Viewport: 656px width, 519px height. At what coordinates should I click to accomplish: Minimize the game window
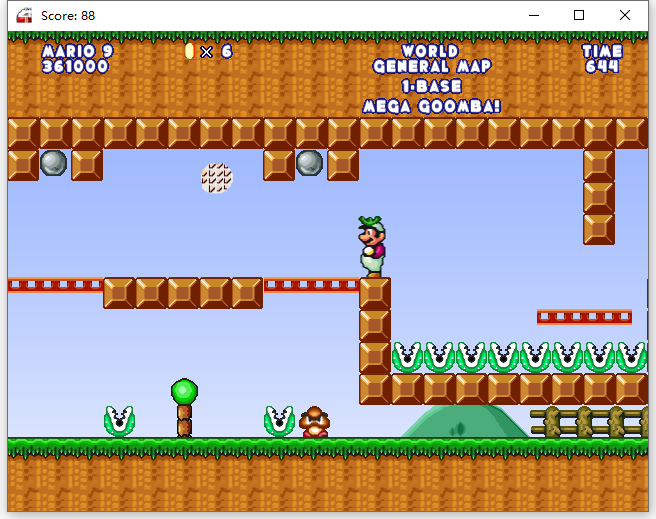point(534,15)
